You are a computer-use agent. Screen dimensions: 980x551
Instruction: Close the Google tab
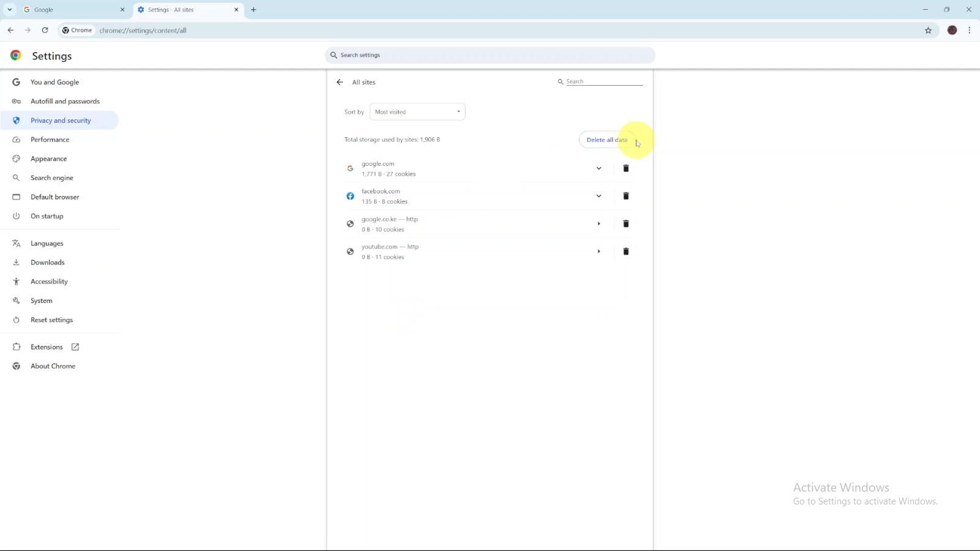(123, 10)
